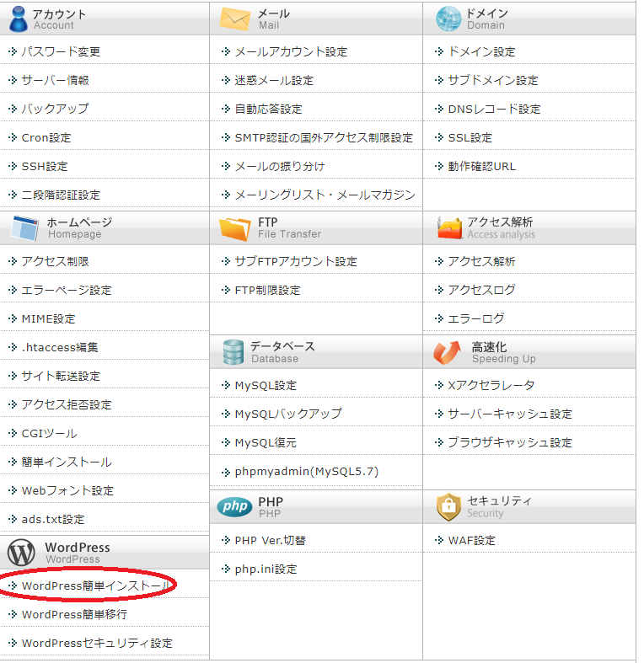644x663 pixels.
Task: Open アクセス制限 link
Action: click(56, 261)
